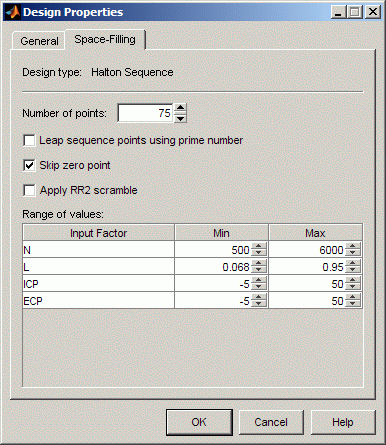The image size is (386, 445).
Task: Increment ECP Max value with up spinner
Action: coord(353,297)
